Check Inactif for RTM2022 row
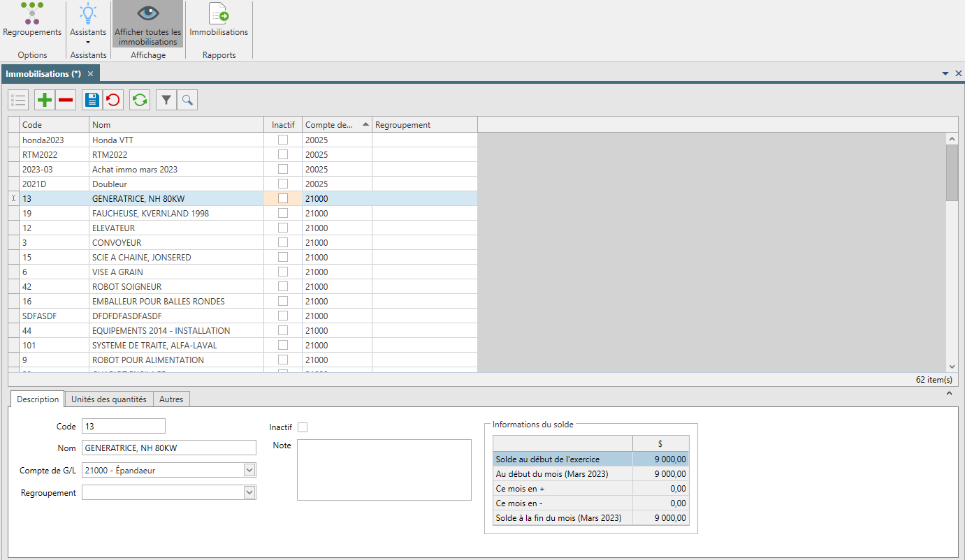The height and width of the screenshot is (560, 965). 283,154
